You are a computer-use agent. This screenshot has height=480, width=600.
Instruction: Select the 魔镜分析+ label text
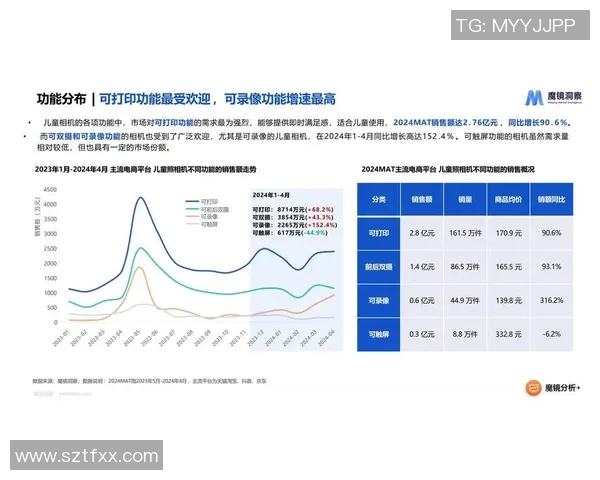(x=562, y=388)
